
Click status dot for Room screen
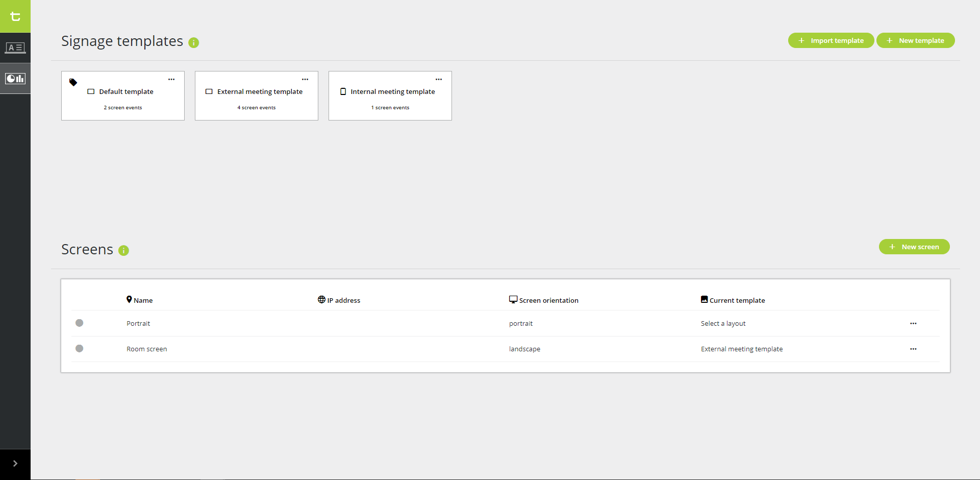(79, 349)
